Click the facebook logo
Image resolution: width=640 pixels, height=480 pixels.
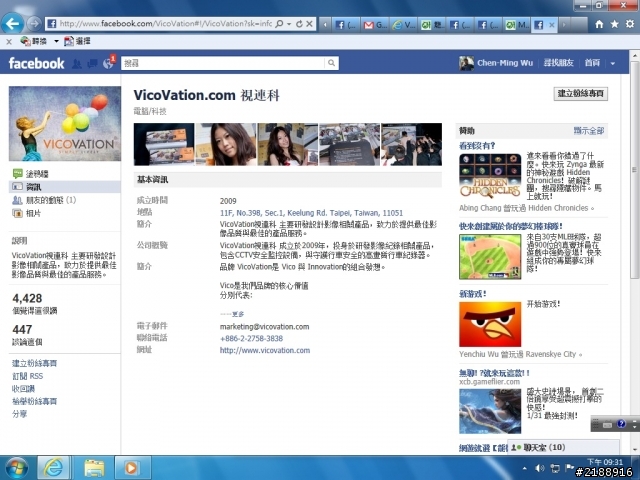(x=36, y=63)
